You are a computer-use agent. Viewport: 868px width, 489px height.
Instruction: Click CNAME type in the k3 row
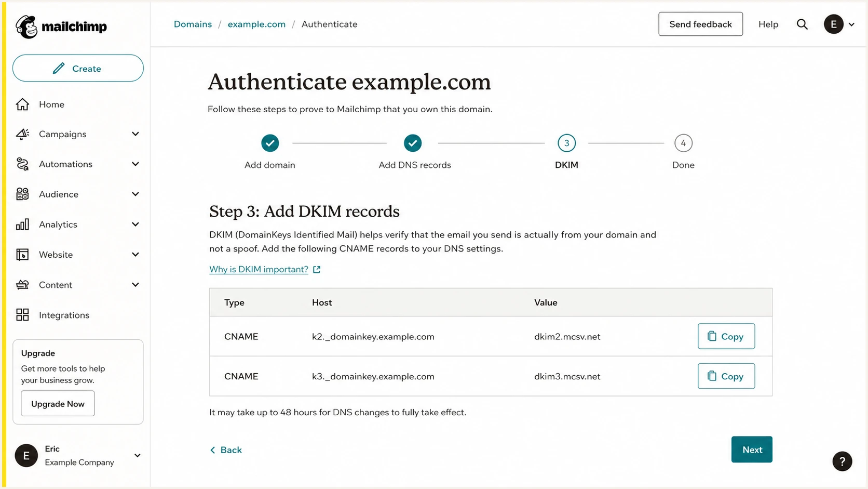241,377
